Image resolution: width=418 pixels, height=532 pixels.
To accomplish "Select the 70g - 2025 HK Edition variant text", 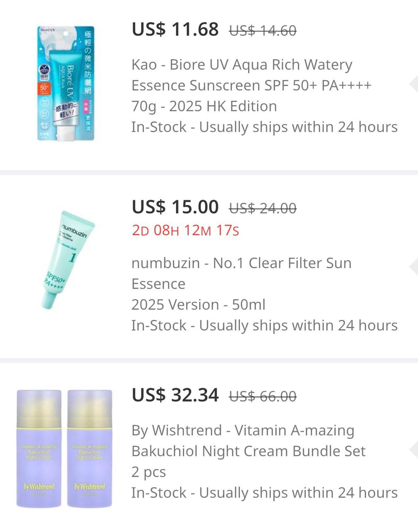I will (204, 106).
